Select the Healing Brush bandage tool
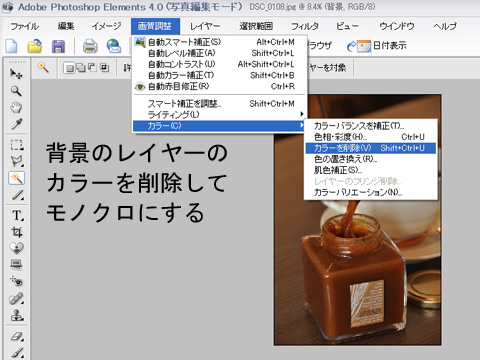The width and height of the screenshot is (480, 360). 16,299
